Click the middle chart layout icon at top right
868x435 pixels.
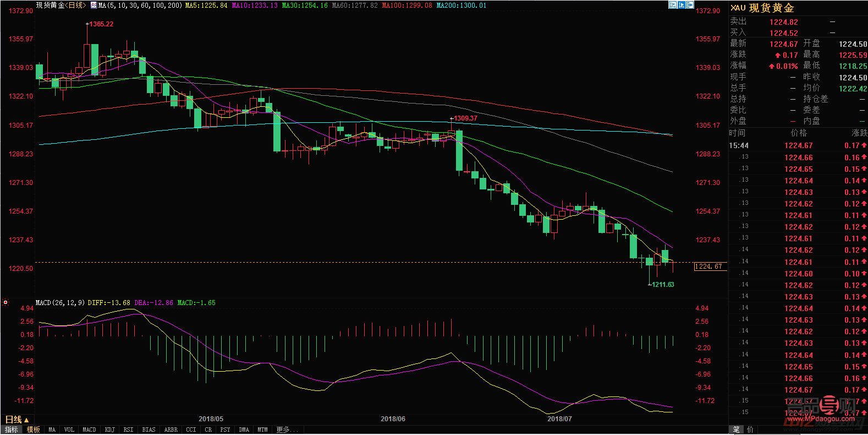pos(681,5)
